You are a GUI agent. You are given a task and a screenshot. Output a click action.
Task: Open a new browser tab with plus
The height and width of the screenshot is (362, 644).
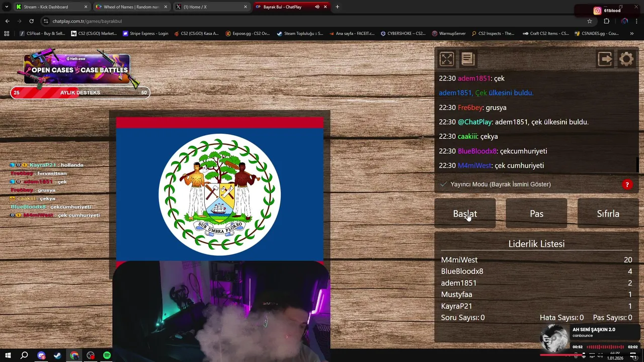(x=337, y=7)
